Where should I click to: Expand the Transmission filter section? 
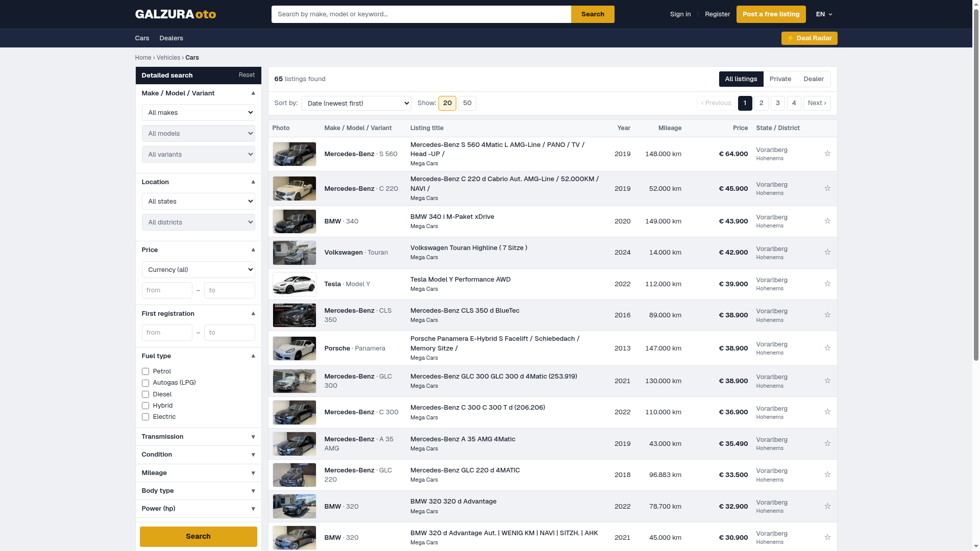(x=198, y=437)
